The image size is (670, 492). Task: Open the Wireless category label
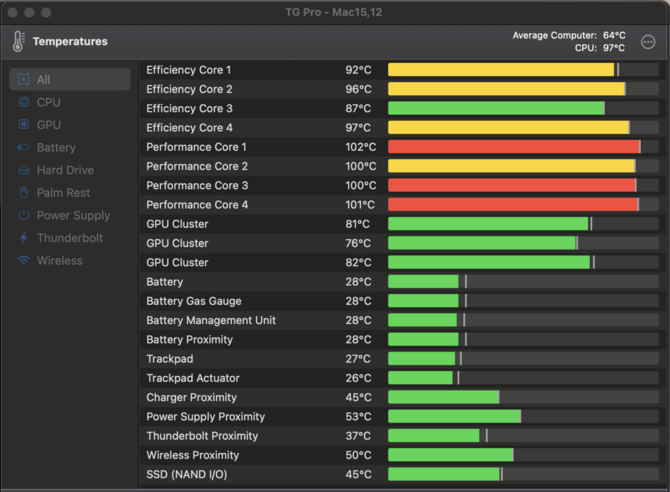pyautogui.click(x=59, y=260)
